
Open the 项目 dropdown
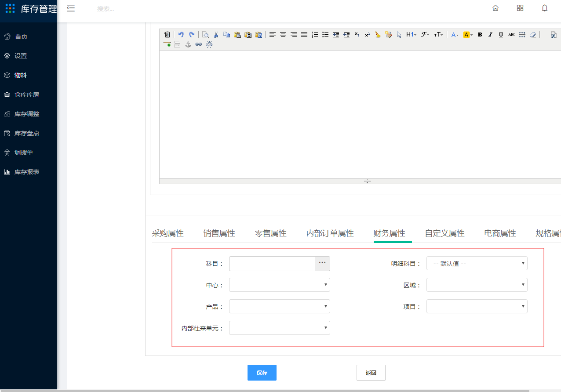tap(477, 306)
